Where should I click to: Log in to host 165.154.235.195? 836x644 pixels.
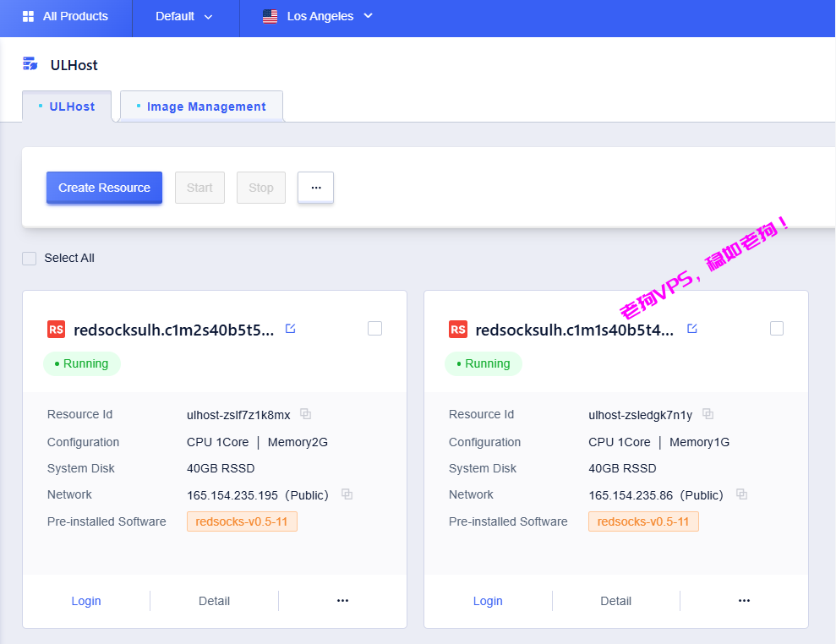(86, 601)
